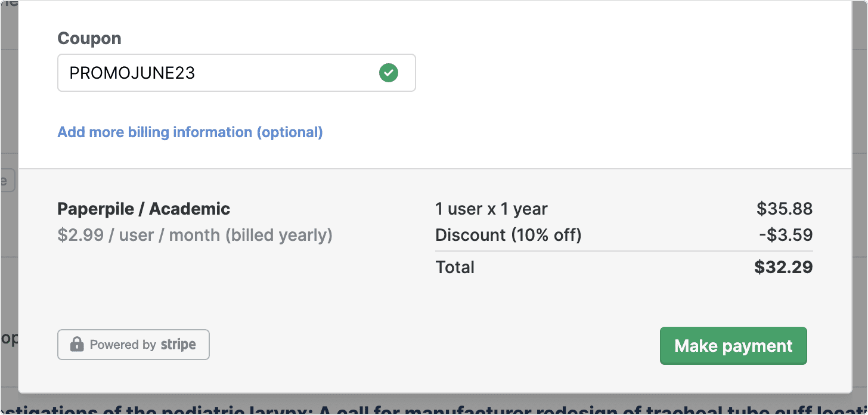
Task: Click the stripe logo wordmark
Action: pyautogui.click(x=178, y=345)
